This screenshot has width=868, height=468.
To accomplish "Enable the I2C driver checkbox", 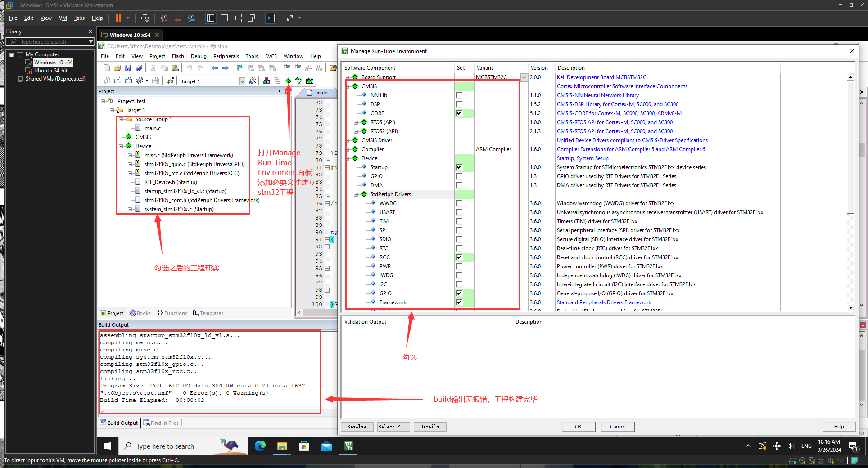I will [459, 284].
